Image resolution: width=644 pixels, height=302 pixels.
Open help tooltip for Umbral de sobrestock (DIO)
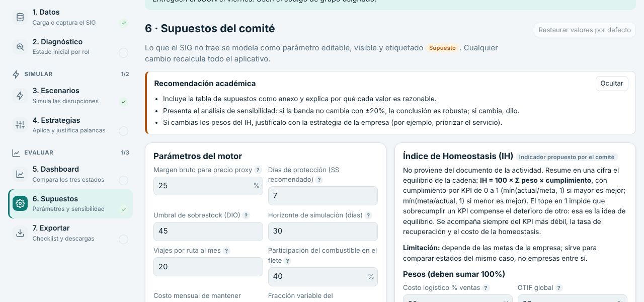[x=246, y=215]
